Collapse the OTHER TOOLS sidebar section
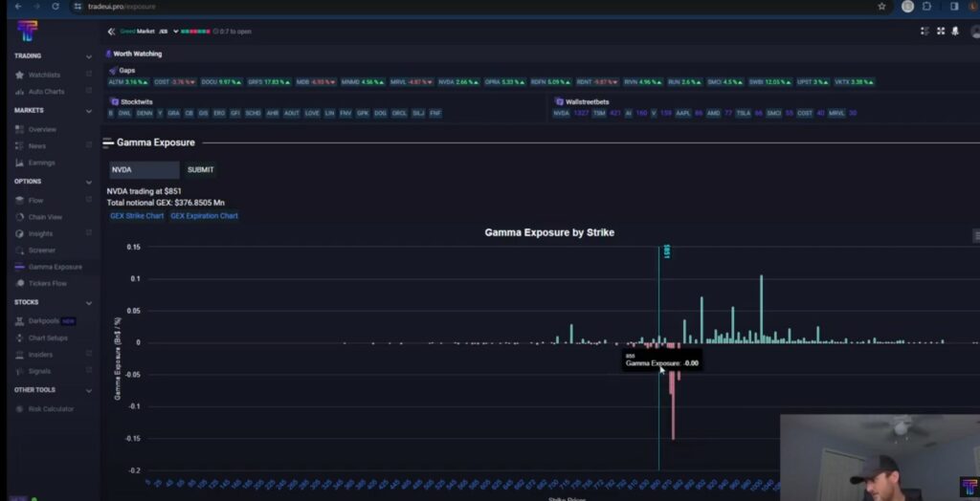The image size is (980, 501). click(x=89, y=390)
